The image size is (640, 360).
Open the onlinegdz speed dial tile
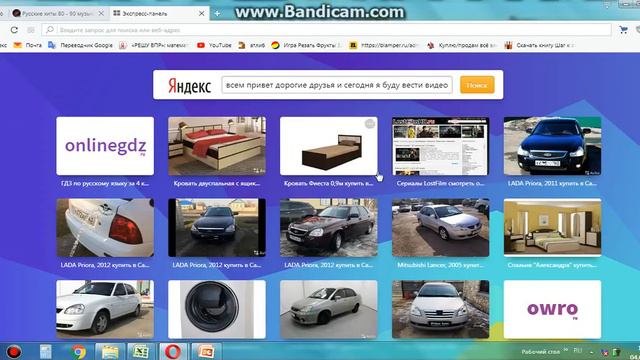pyautogui.click(x=105, y=146)
